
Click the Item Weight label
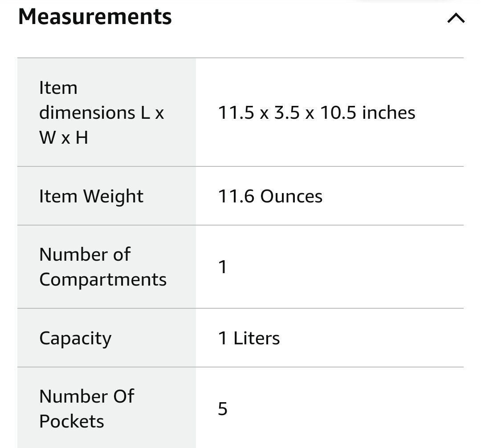[x=91, y=196]
